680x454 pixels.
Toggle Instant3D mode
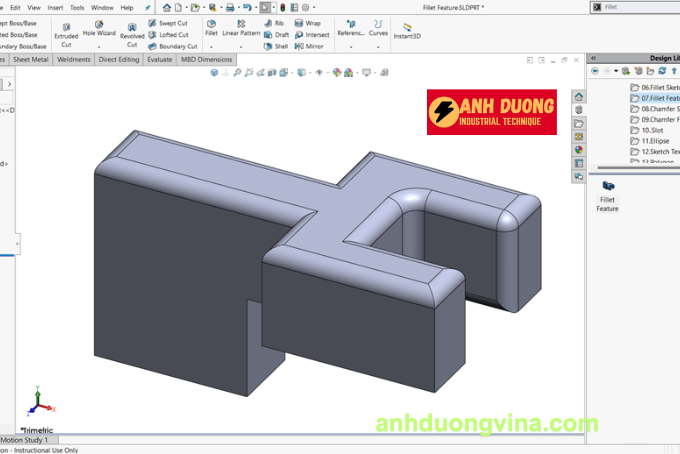(x=405, y=28)
